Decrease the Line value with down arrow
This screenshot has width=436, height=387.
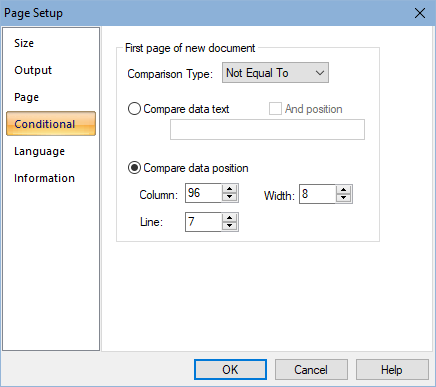(x=230, y=226)
